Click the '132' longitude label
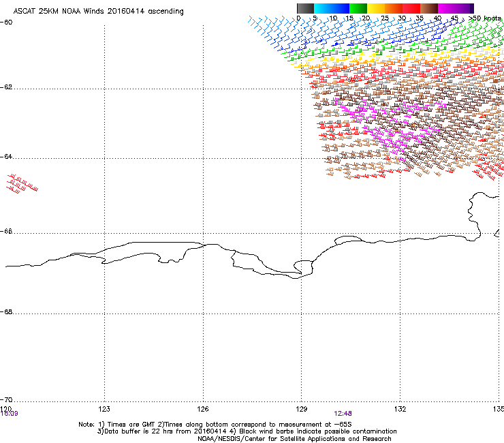 click(400, 409)
